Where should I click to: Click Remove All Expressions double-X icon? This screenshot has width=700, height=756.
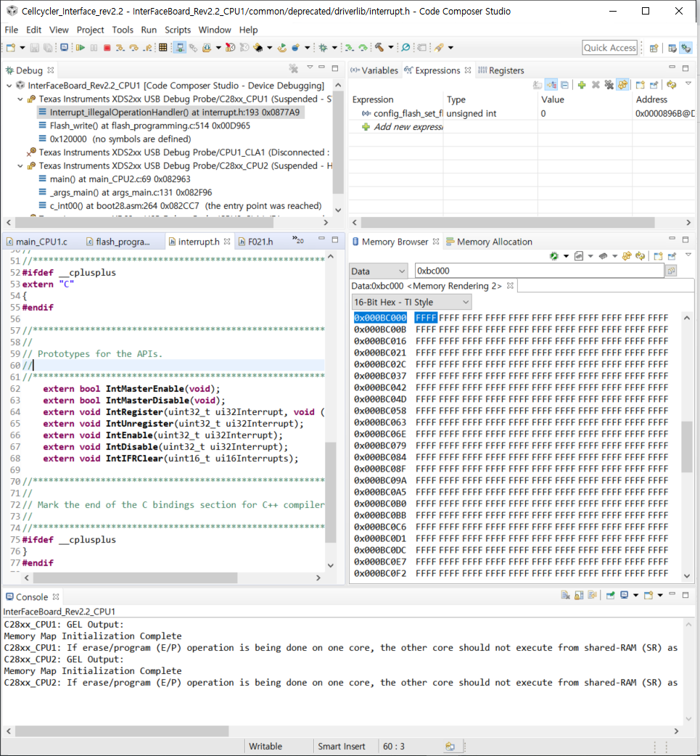pyautogui.click(x=609, y=85)
